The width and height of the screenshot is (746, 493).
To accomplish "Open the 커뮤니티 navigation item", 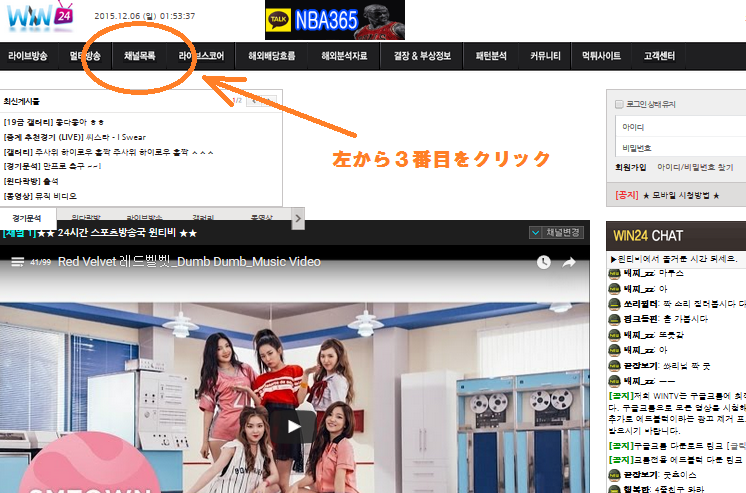I will pyautogui.click(x=545, y=56).
